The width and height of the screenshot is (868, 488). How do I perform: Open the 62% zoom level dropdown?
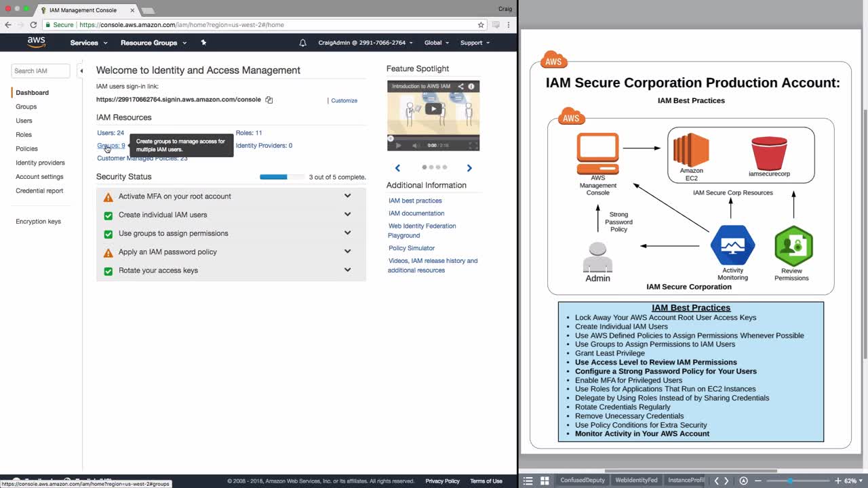click(x=852, y=481)
